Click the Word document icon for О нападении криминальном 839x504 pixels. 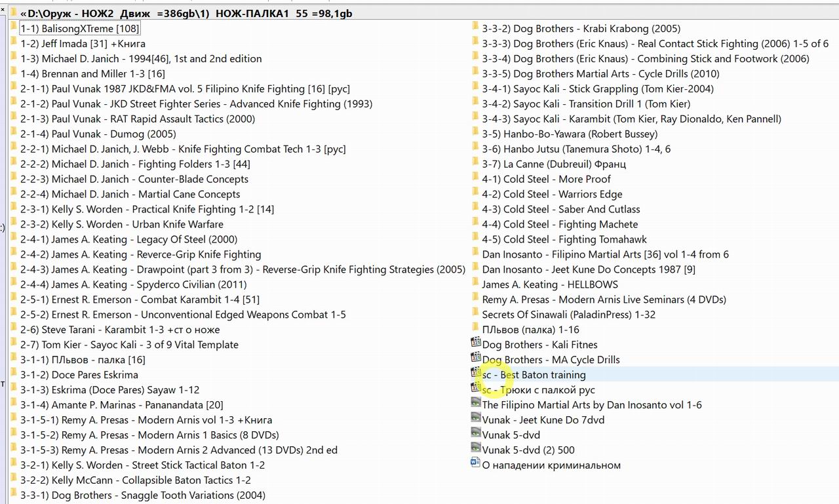(476, 464)
